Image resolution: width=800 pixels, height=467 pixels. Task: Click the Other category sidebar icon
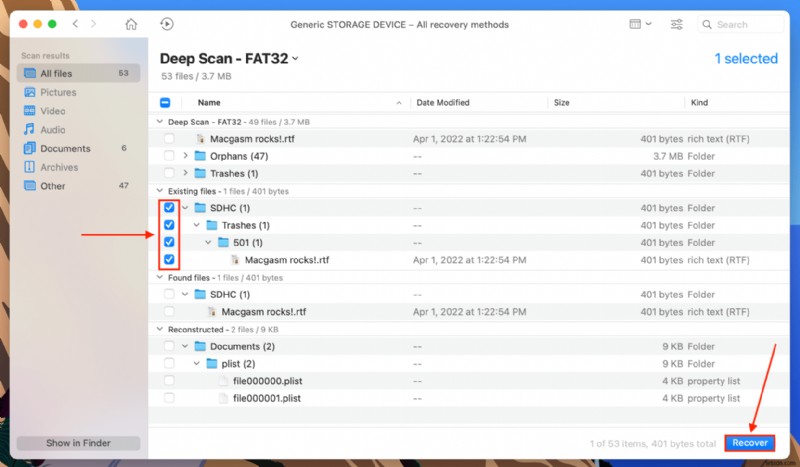pyautogui.click(x=30, y=186)
